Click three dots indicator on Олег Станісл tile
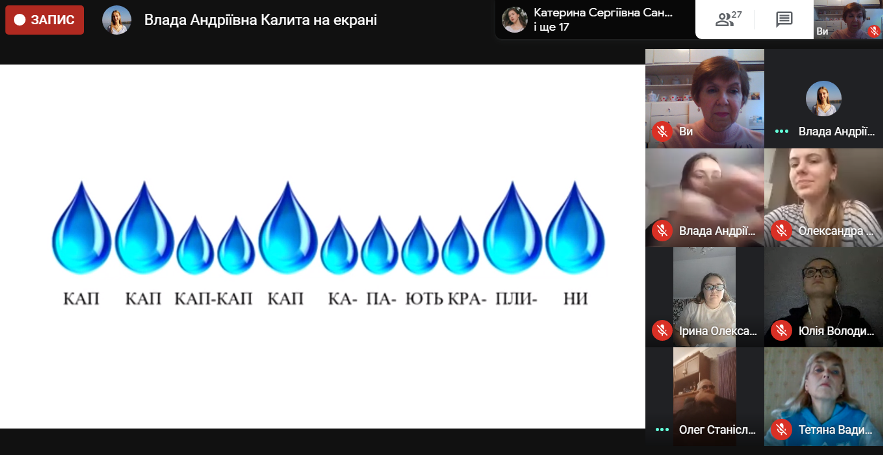The image size is (883, 455). click(662, 430)
